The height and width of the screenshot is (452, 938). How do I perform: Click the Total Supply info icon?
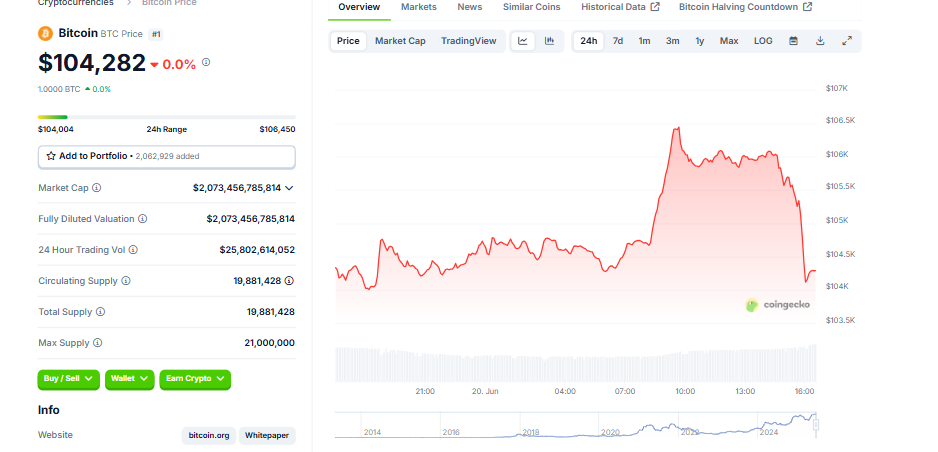tap(100, 312)
